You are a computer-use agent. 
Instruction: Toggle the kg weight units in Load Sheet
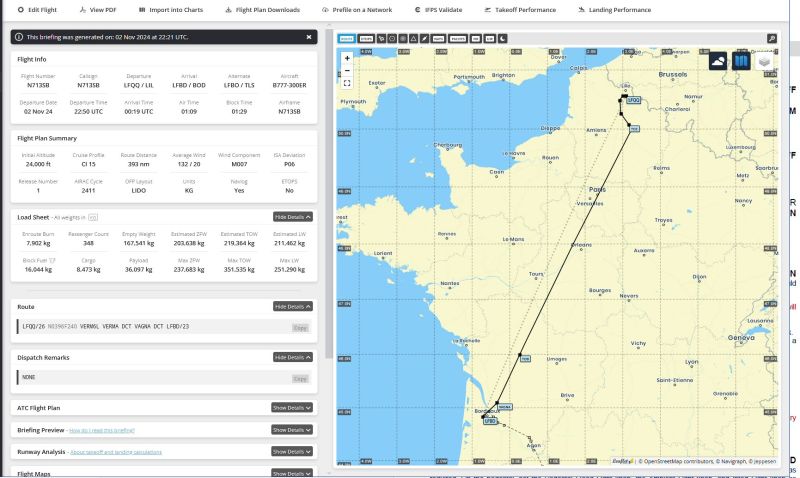[x=92, y=217]
